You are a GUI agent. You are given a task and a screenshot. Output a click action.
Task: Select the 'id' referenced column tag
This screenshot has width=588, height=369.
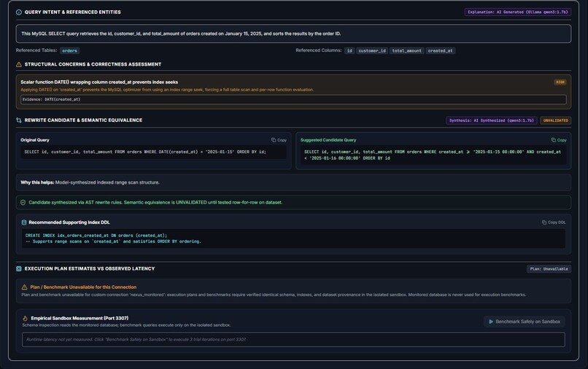click(349, 50)
